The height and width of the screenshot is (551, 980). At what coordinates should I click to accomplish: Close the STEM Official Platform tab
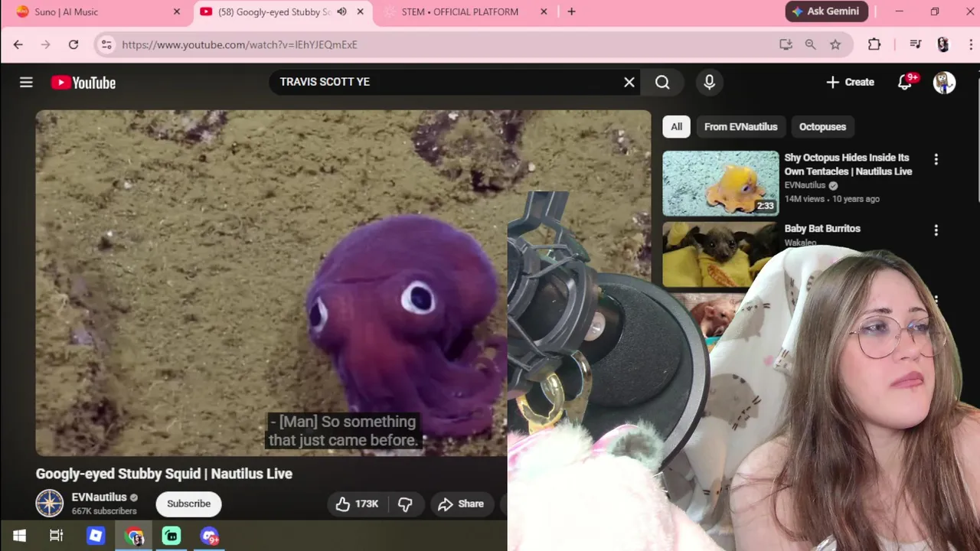544,11
